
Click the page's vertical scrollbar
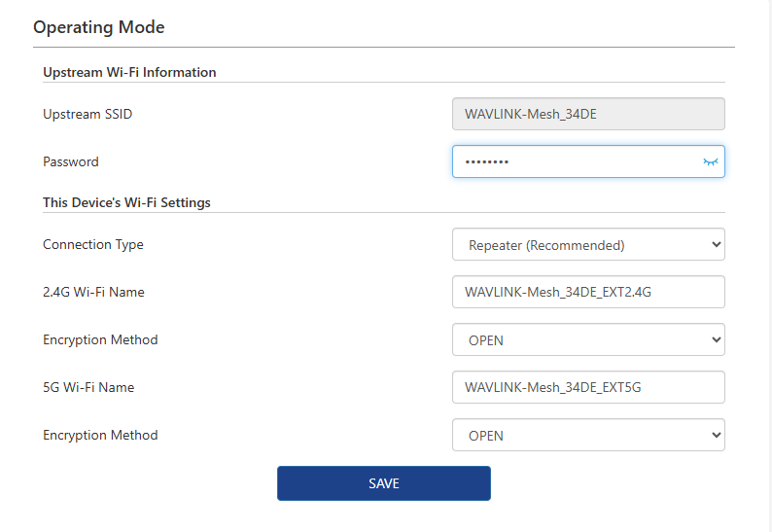point(768,266)
